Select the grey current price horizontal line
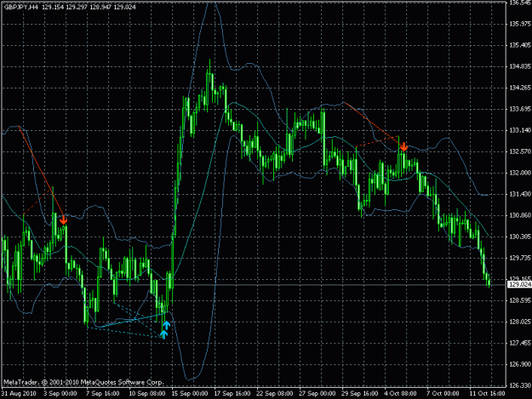Image resolution: width=532 pixels, height=399 pixels. pos(254,285)
